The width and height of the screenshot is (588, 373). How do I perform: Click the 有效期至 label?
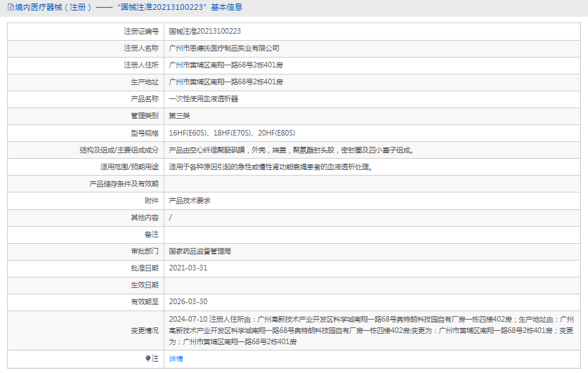[145, 302]
